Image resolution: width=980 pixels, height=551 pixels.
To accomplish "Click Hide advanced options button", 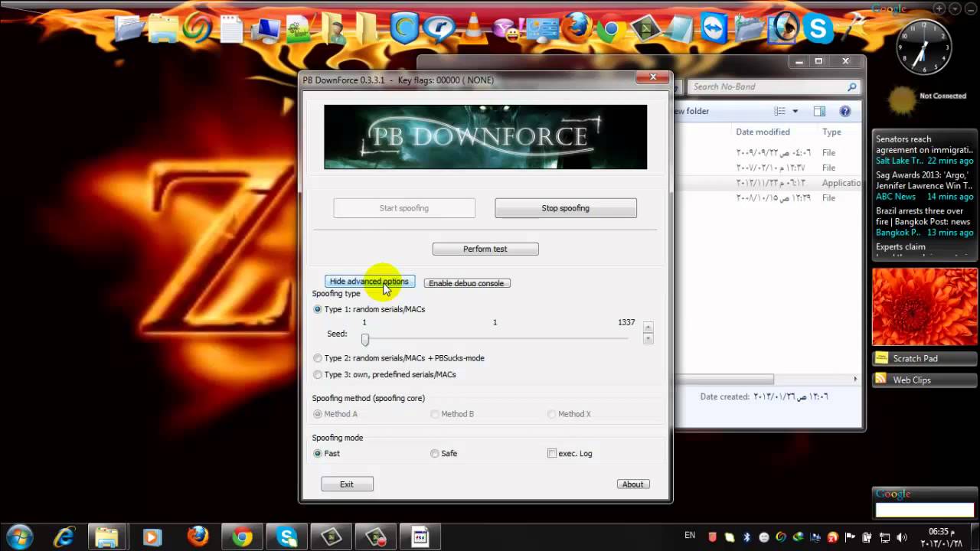I will click(370, 282).
